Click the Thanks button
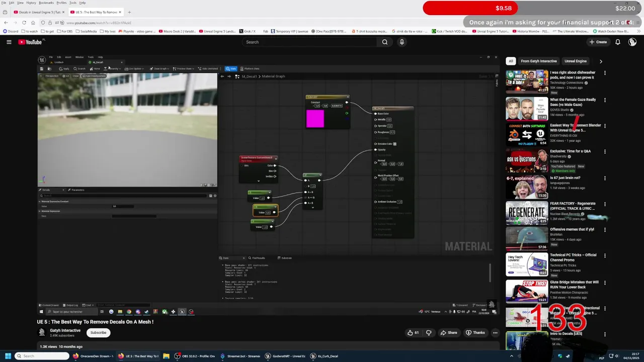644x362 pixels. [475, 332]
